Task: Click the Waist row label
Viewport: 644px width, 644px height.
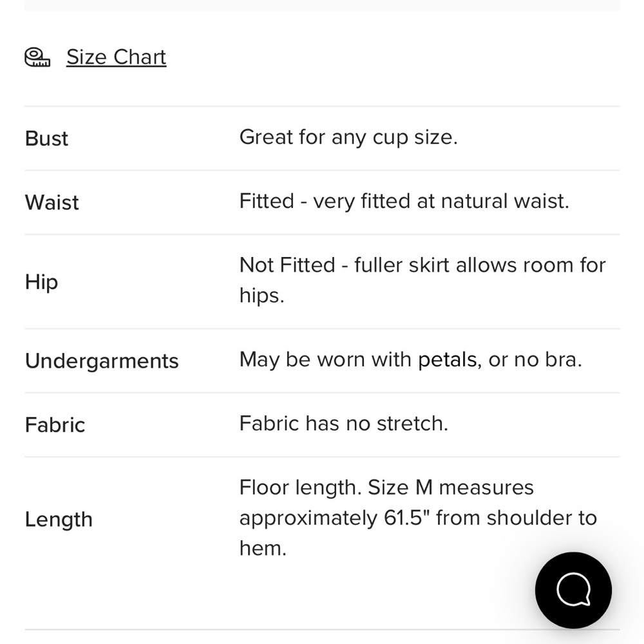Action: tap(52, 202)
